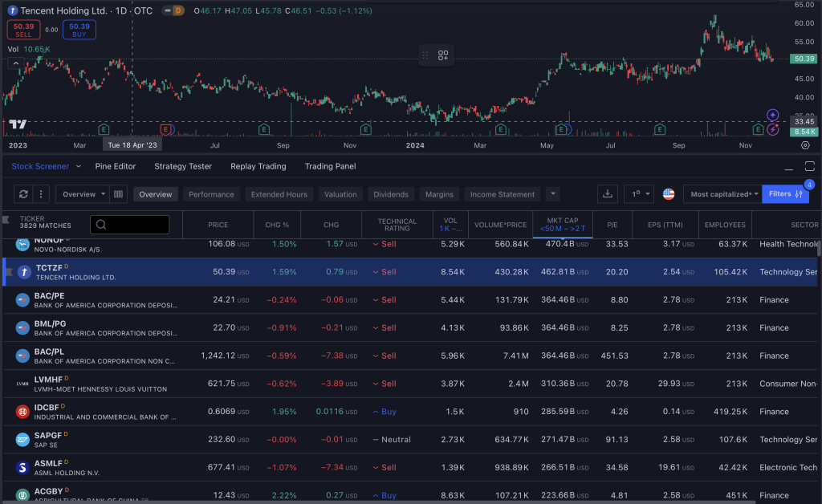The width and height of the screenshot is (822, 504).
Task: Open the Overview column-set dropdown
Action: click(83, 194)
